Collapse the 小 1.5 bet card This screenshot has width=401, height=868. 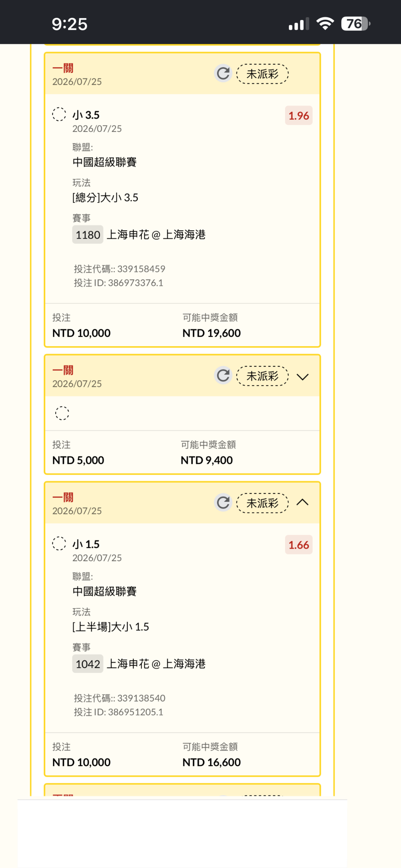pos(303,502)
